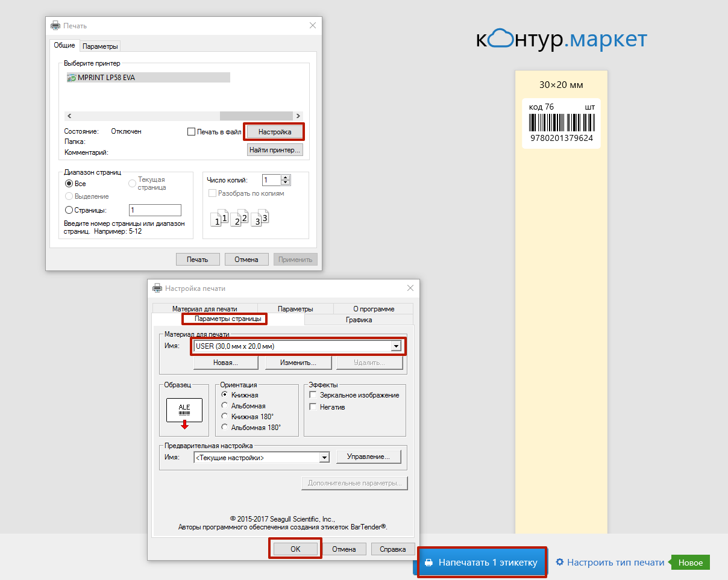Select Книжная orientation

coord(225,395)
